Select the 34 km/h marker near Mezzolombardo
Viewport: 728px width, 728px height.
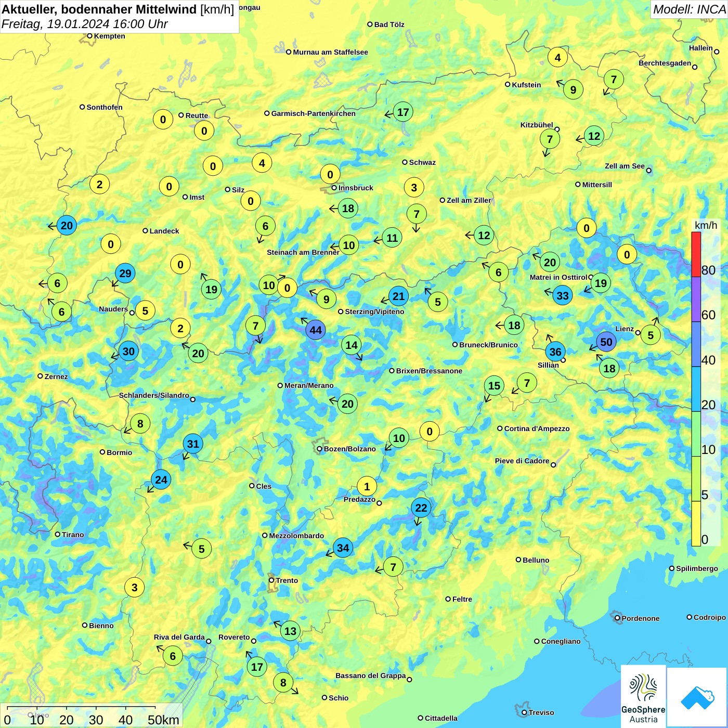[343, 548]
